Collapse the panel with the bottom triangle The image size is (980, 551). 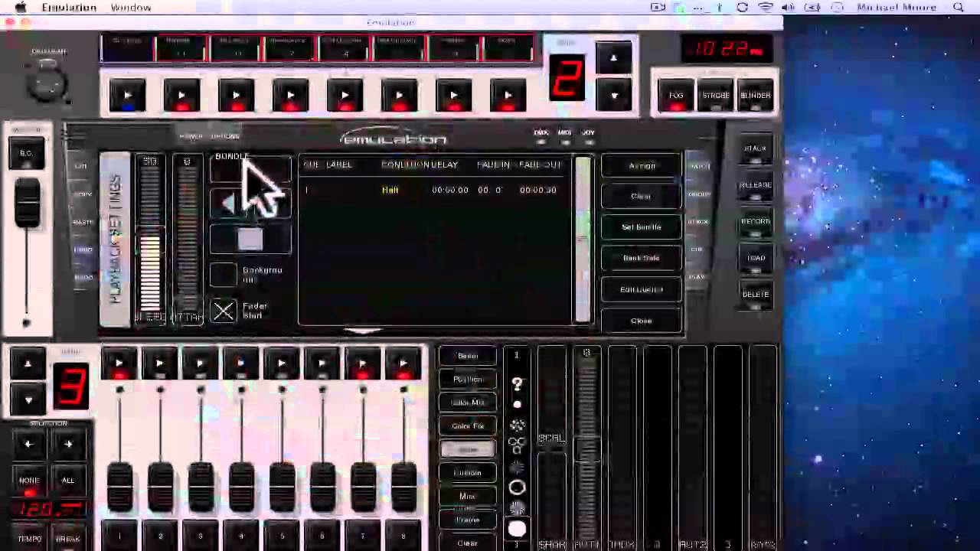click(x=364, y=331)
